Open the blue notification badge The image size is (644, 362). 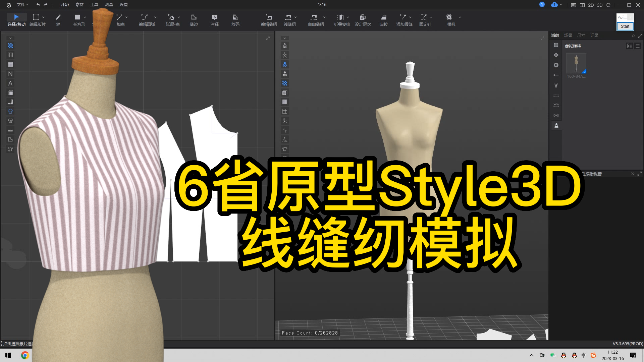click(x=542, y=4)
